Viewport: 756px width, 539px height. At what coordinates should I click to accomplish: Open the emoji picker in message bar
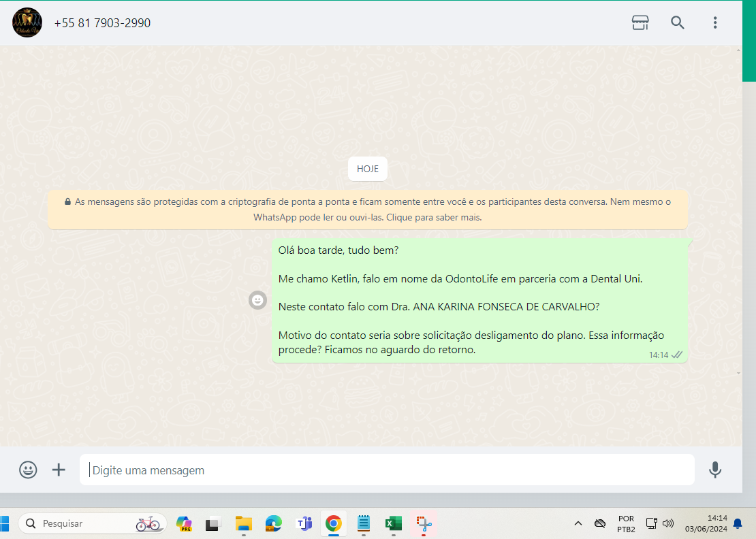[28, 470]
